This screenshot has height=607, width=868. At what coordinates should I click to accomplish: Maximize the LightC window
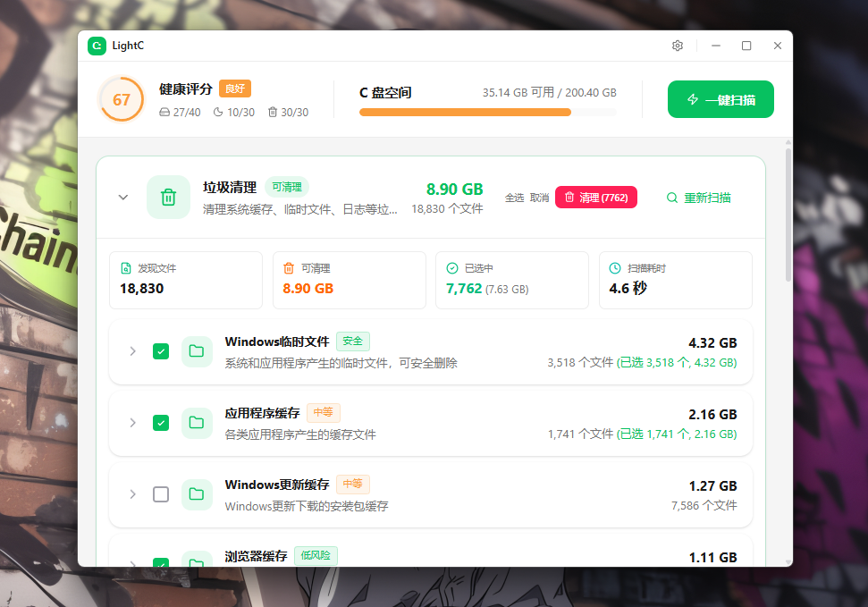tap(746, 46)
